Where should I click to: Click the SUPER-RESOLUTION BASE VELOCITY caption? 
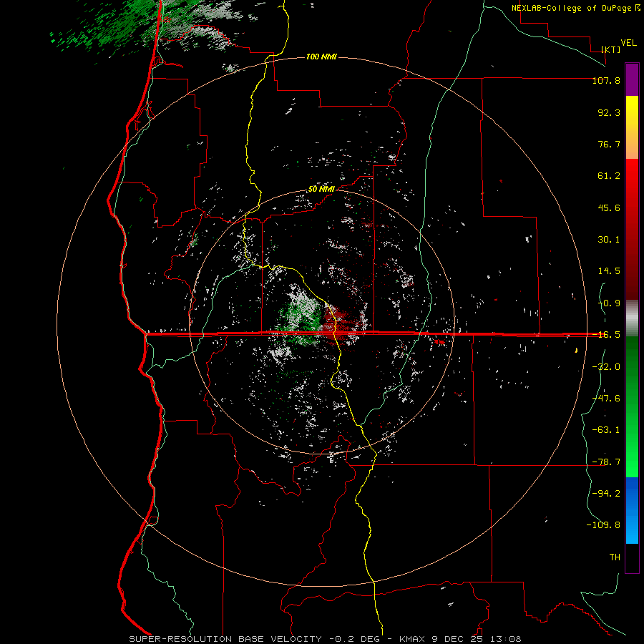point(225,639)
